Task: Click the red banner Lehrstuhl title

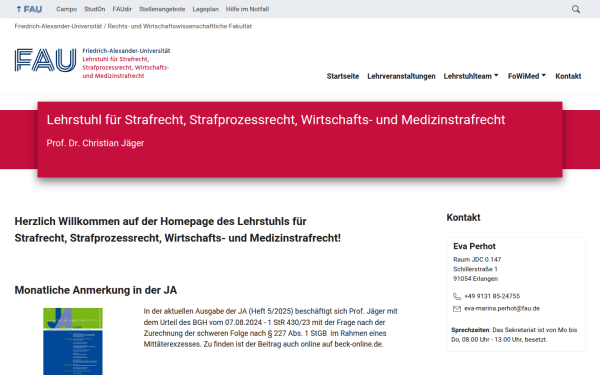Action: click(x=276, y=120)
